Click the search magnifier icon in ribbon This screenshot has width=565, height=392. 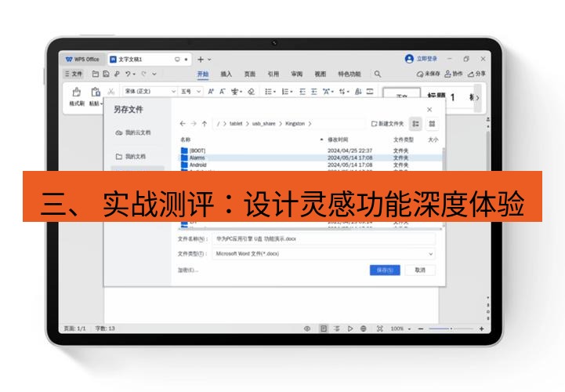377,74
